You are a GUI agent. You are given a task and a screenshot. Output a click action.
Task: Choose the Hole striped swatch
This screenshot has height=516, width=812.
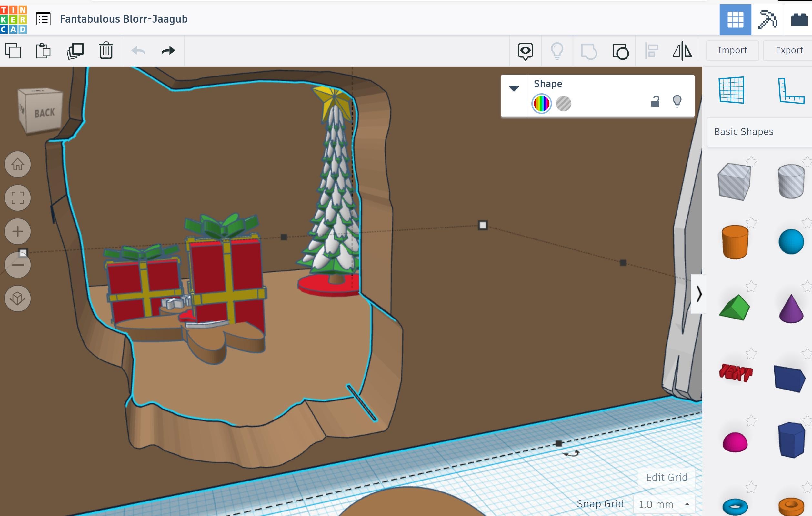point(564,104)
